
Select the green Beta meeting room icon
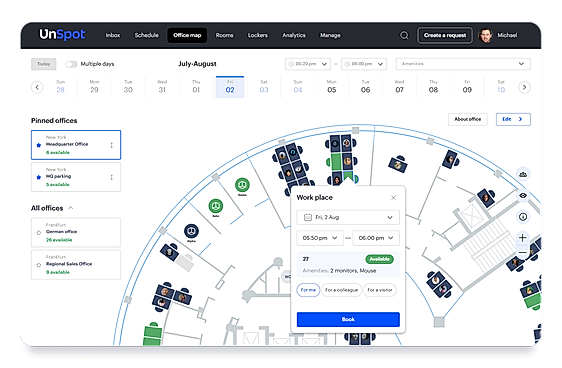pyautogui.click(x=216, y=206)
